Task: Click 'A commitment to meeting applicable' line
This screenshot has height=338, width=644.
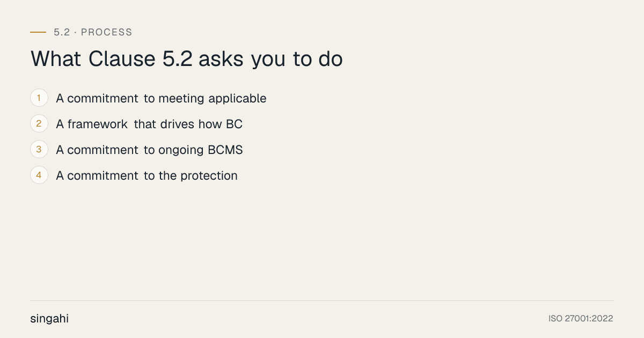Action: coord(161,99)
